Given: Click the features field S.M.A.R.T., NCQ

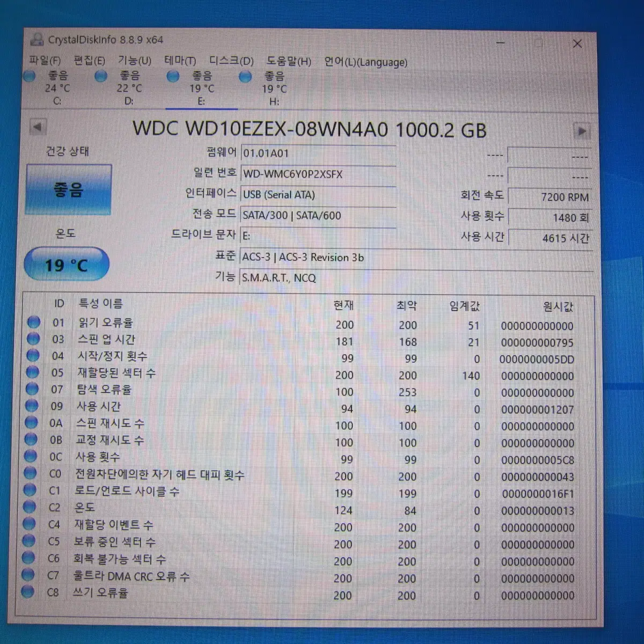Looking at the screenshot, I should point(416,278).
